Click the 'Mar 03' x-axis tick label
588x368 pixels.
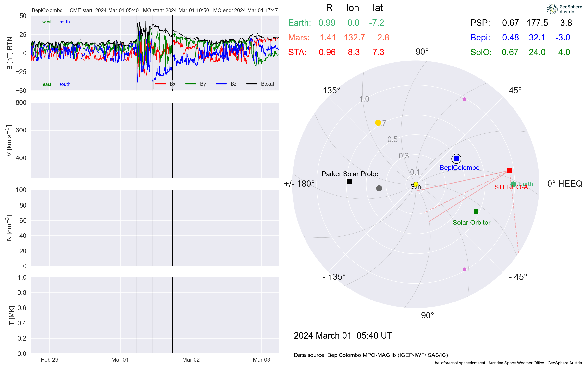click(x=261, y=360)
